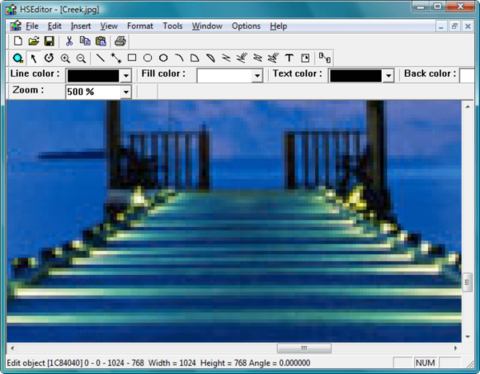Image resolution: width=480 pixels, height=374 pixels.
Task: Click the zoom in magnifier
Action: tap(65, 58)
